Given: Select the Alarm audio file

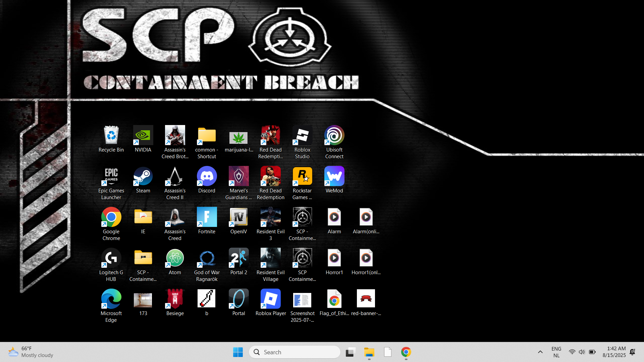Looking at the screenshot, I should tap(334, 221).
